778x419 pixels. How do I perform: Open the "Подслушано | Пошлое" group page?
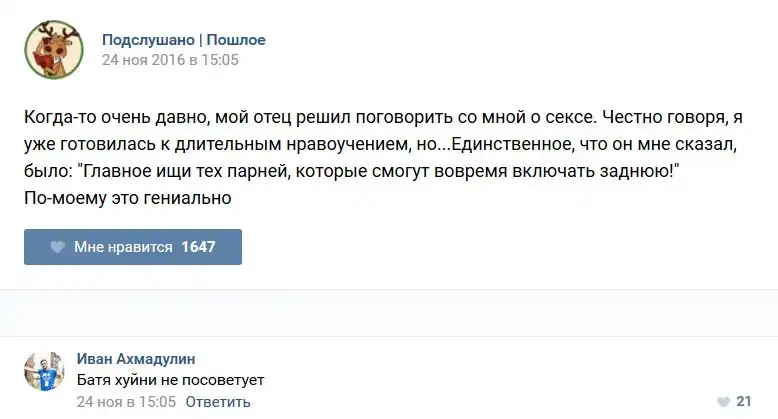click(x=183, y=40)
